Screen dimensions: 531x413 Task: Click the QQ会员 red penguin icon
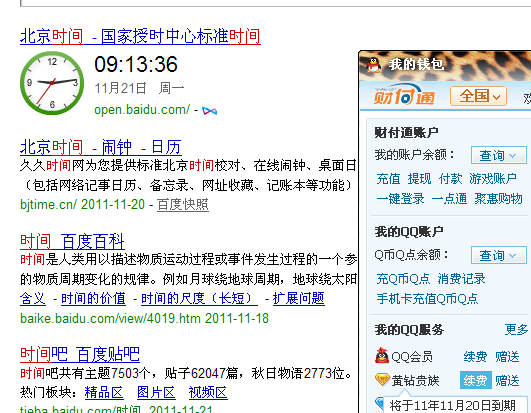[x=382, y=355]
